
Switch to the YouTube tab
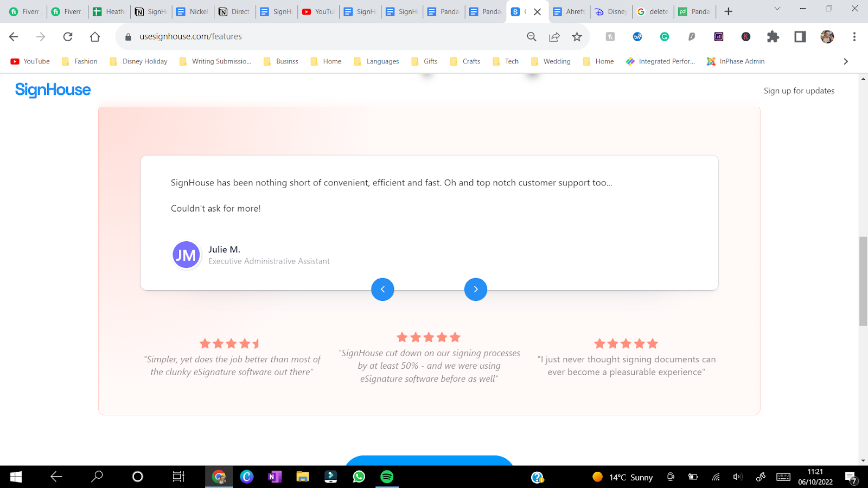click(318, 11)
